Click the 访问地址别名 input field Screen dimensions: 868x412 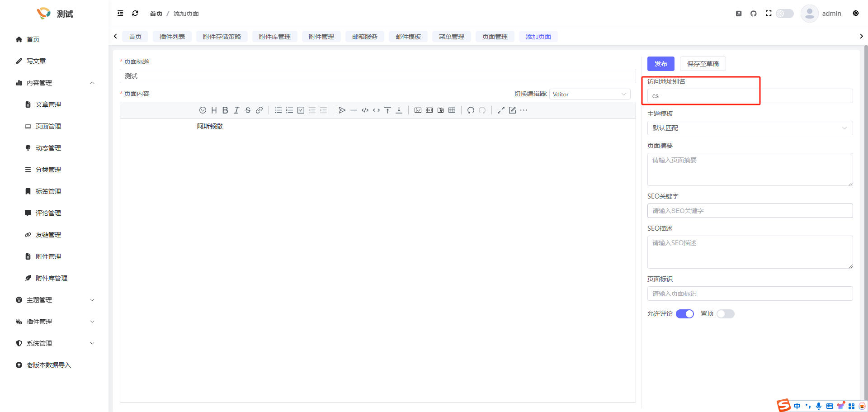[750, 96]
